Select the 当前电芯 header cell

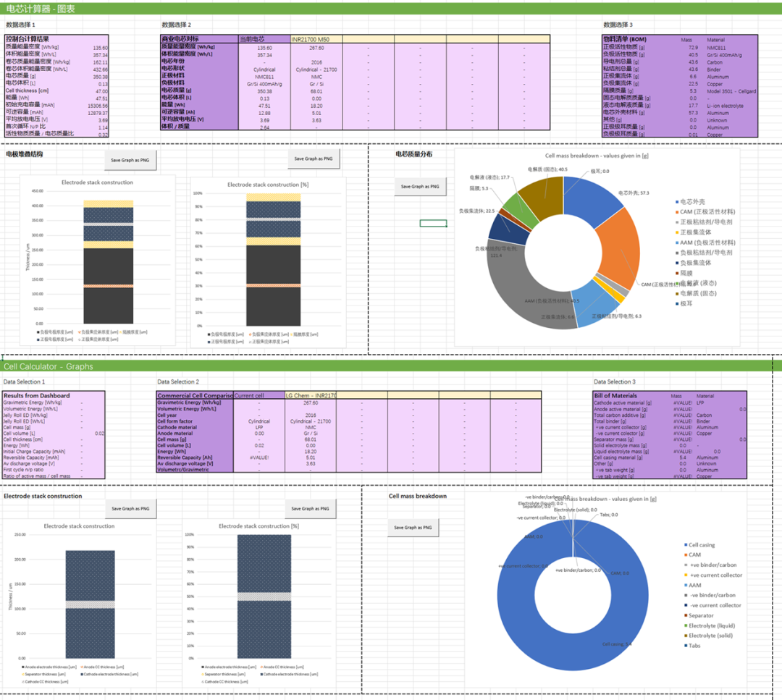pyautogui.click(x=264, y=39)
